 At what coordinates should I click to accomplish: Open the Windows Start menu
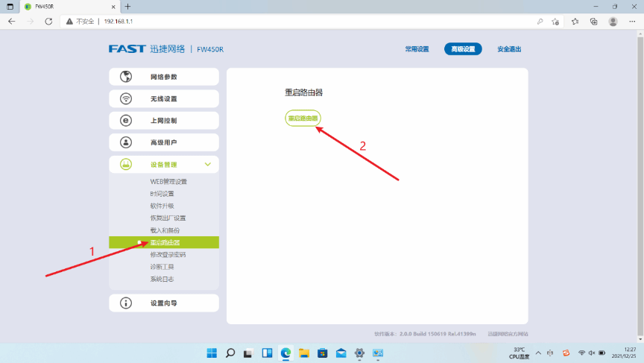coord(211,353)
